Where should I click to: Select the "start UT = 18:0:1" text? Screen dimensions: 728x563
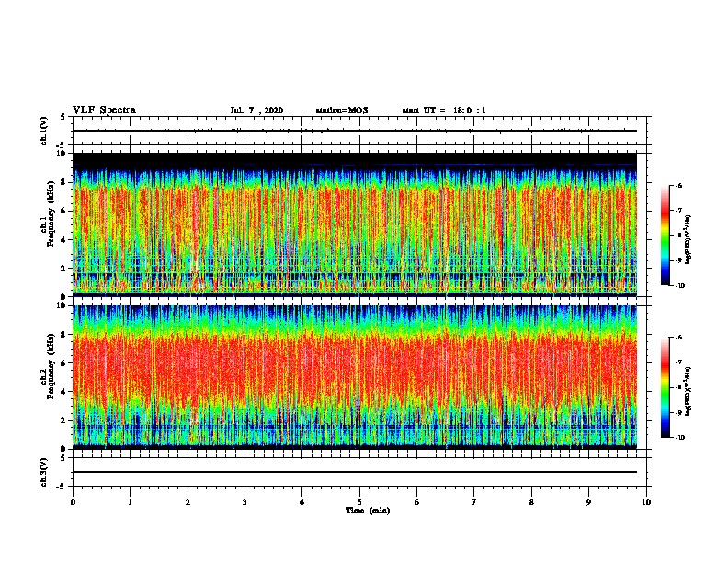coord(444,110)
